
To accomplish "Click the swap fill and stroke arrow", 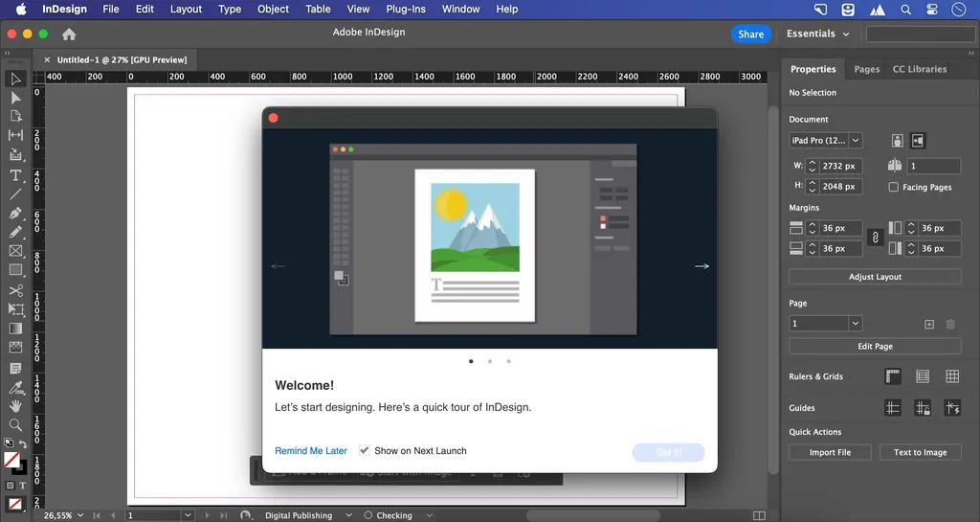I will [23, 443].
